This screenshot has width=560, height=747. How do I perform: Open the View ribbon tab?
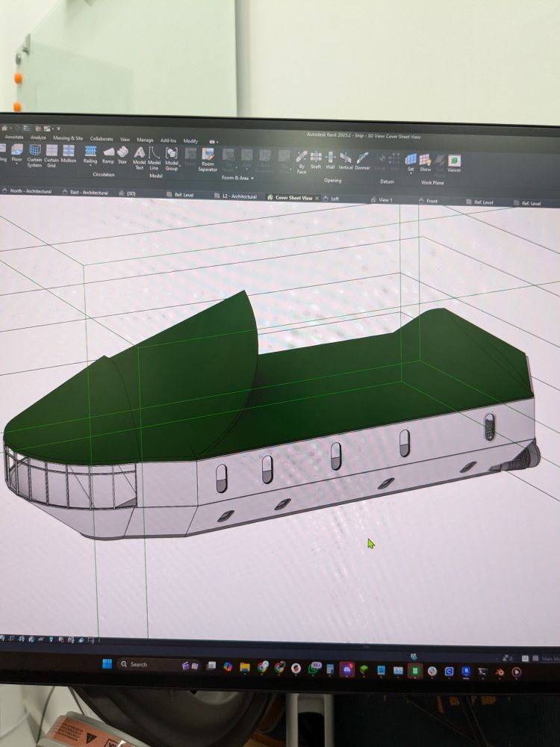click(125, 140)
